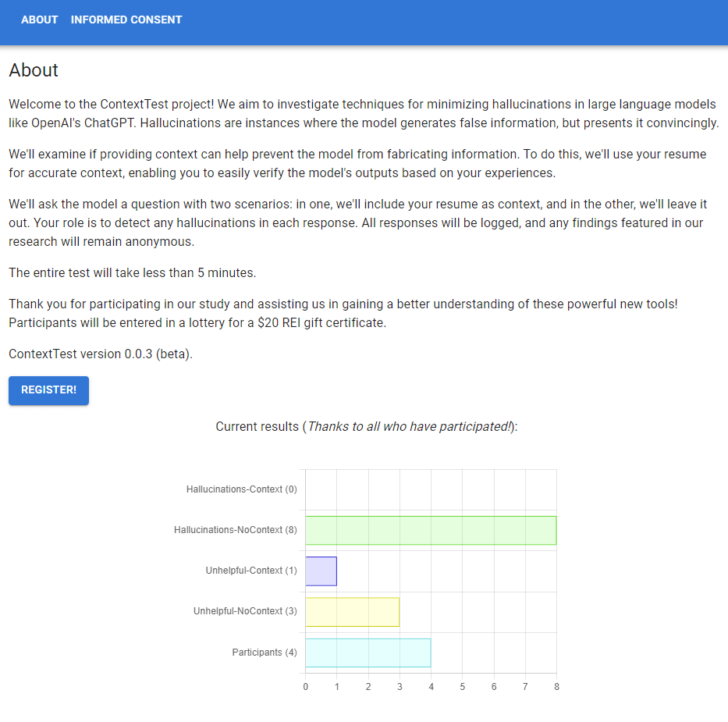Click the less than 5 minutes sentence
Image resolution: width=728 pixels, height=722 pixels.
tap(133, 272)
